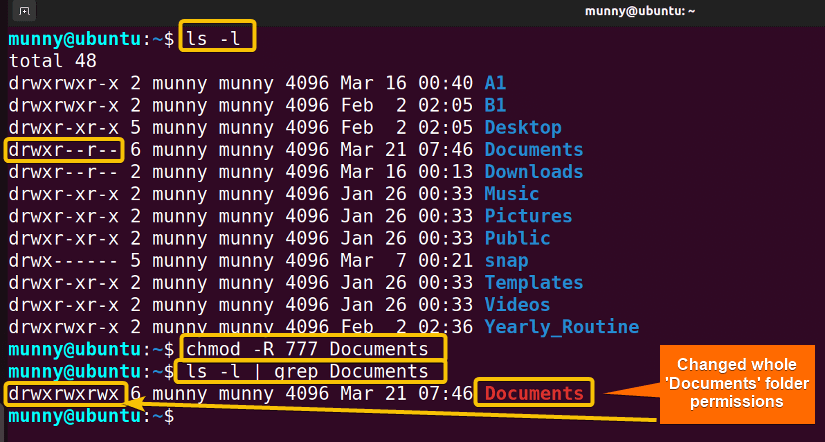Select the A1 directory name
Viewport: 825px width, 442px height.
pos(495,83)
